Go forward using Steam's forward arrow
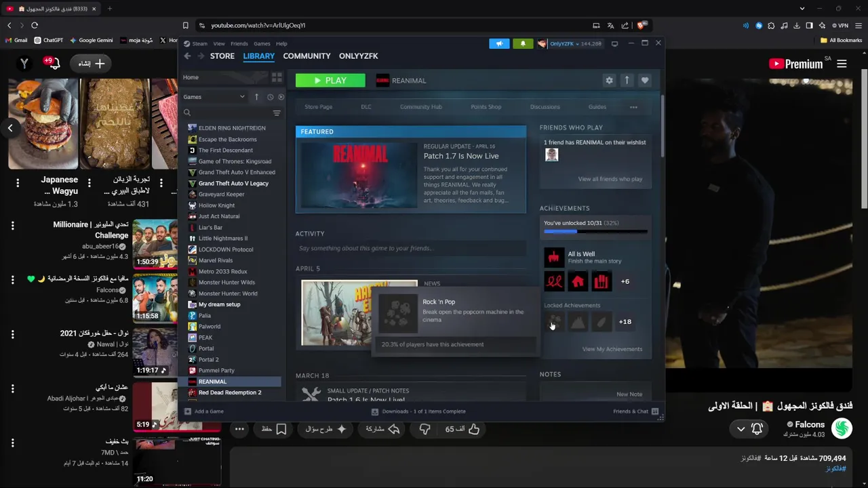The image size is (868, 488). coord(200,56)
